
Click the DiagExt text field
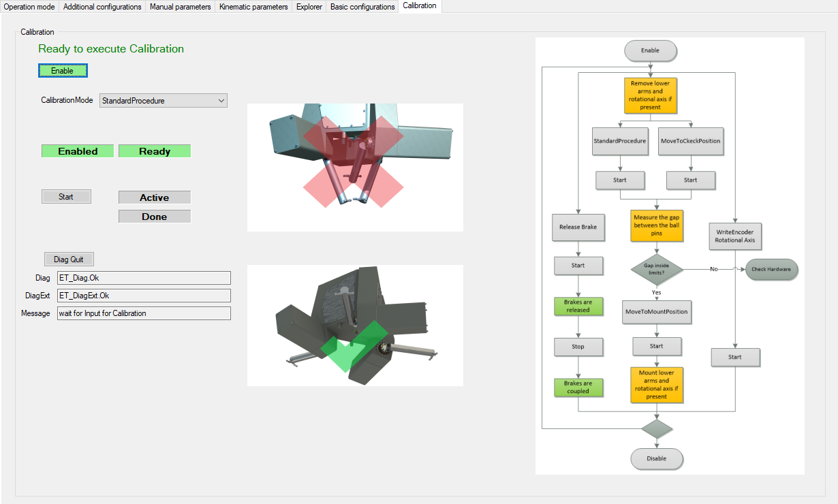[x=144, y=296]
